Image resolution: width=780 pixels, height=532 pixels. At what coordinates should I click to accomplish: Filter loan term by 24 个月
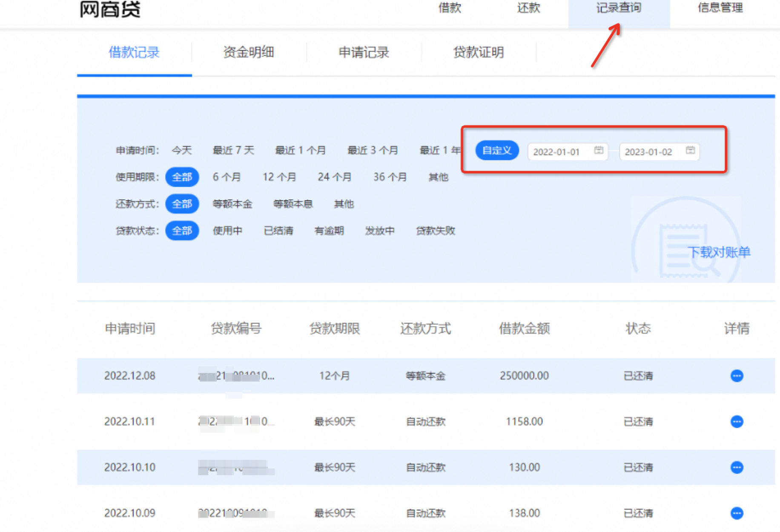334,177
